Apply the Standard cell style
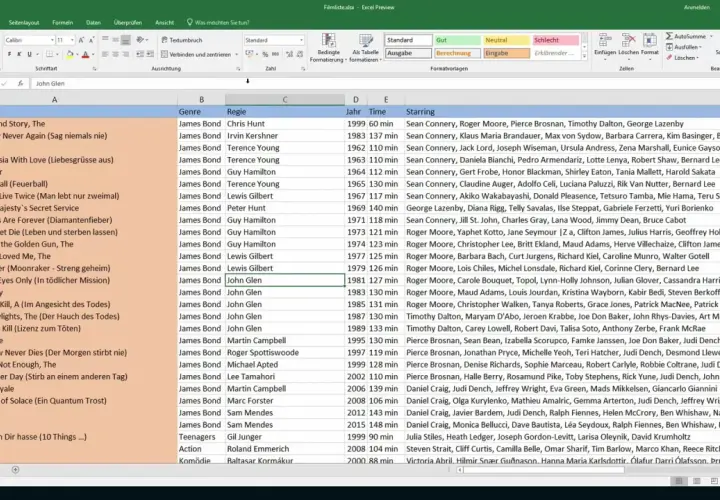This screenshot has height=500, width=720. coord(408,40)
